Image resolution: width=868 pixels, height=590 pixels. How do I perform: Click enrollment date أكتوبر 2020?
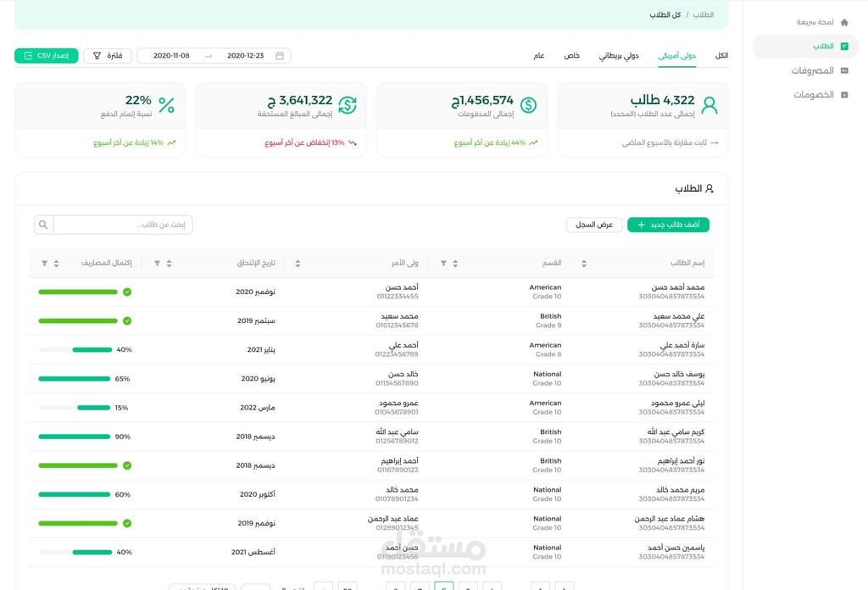[258, 494]
